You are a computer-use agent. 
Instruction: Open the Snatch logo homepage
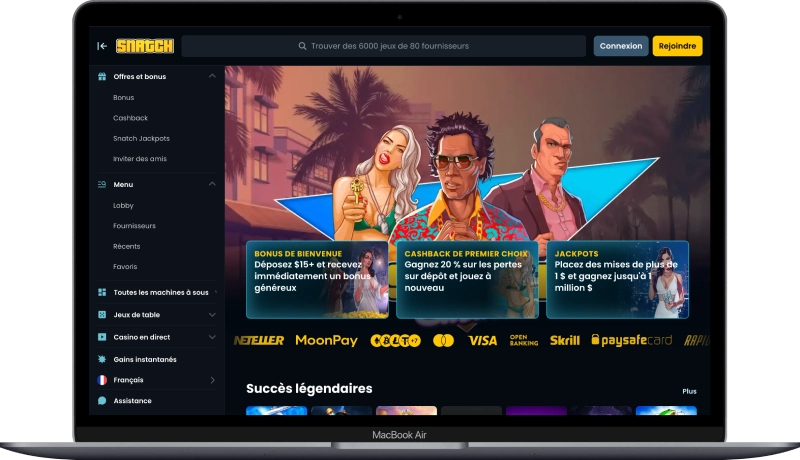[145, 46]
